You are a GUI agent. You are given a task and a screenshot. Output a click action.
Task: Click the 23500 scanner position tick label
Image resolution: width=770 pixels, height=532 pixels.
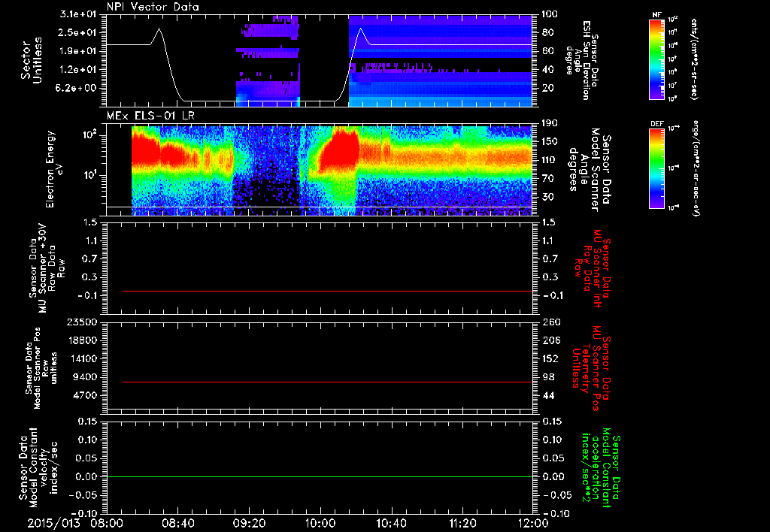click(81, 322)
